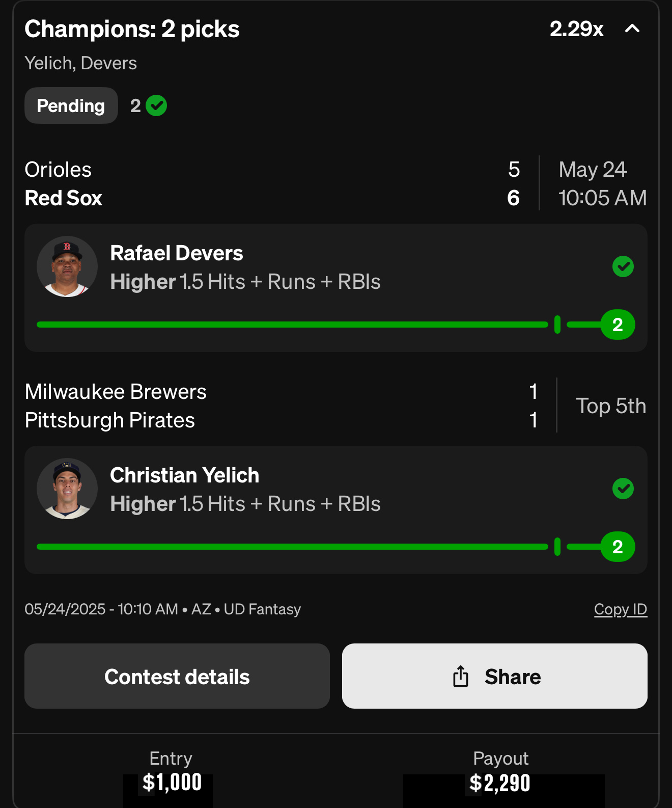Open the Orioles vs Red Sox game row
Image resolution: width=672 pixels, height=808 pixels.
click(336, 183)
